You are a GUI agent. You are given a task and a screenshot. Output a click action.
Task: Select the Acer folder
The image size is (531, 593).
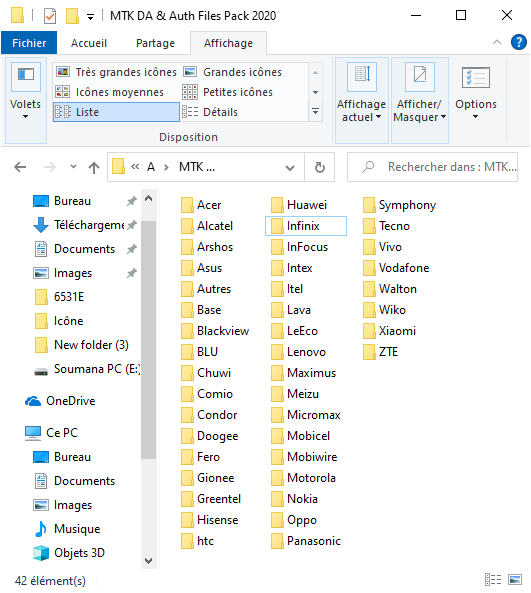pos(201,205)
